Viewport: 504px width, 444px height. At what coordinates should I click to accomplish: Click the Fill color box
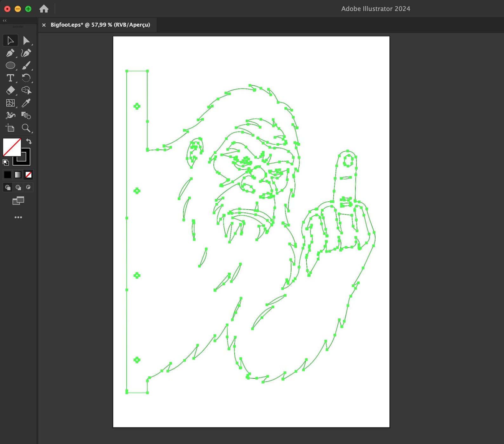tap(12, 147)
